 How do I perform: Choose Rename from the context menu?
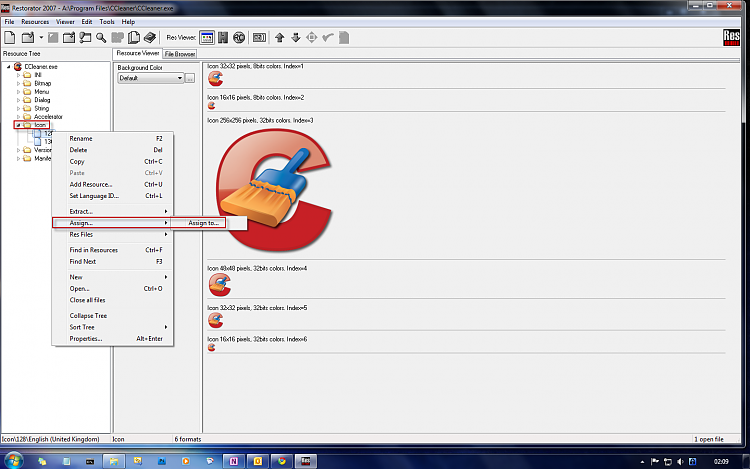(x=112, y=139)
